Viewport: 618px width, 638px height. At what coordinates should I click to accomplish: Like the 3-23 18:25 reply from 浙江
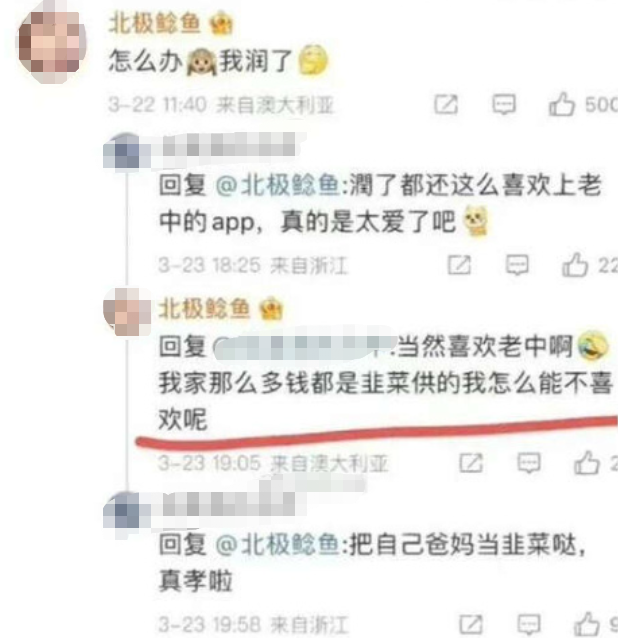(574, 265)
